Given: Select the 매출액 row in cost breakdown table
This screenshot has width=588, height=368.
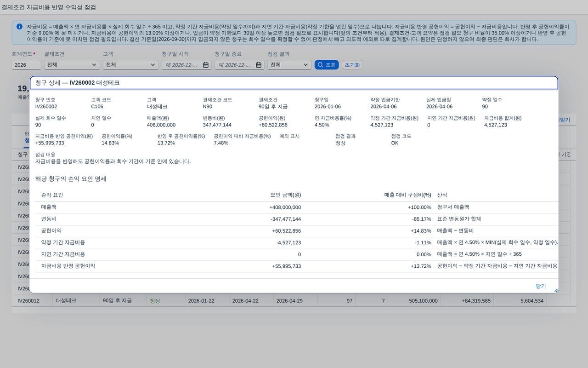Looking at the screenshot, I should 297,207.
